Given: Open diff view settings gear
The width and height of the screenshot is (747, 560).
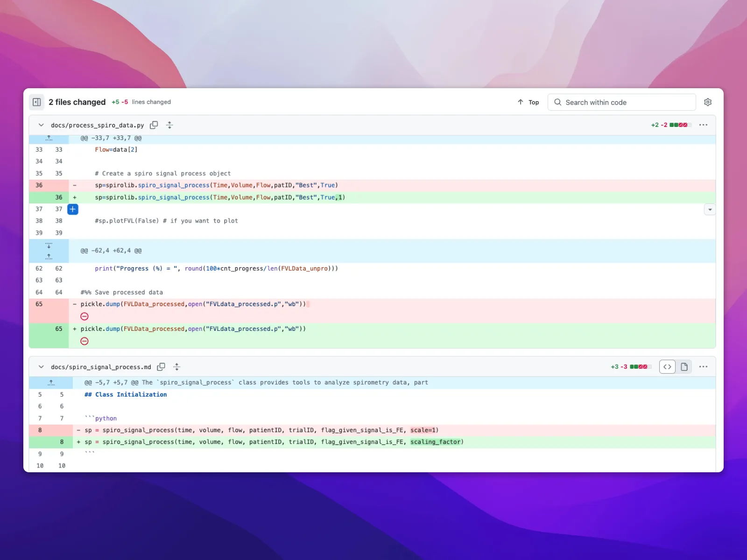Looking at the screenshot, I should [708, 102].
